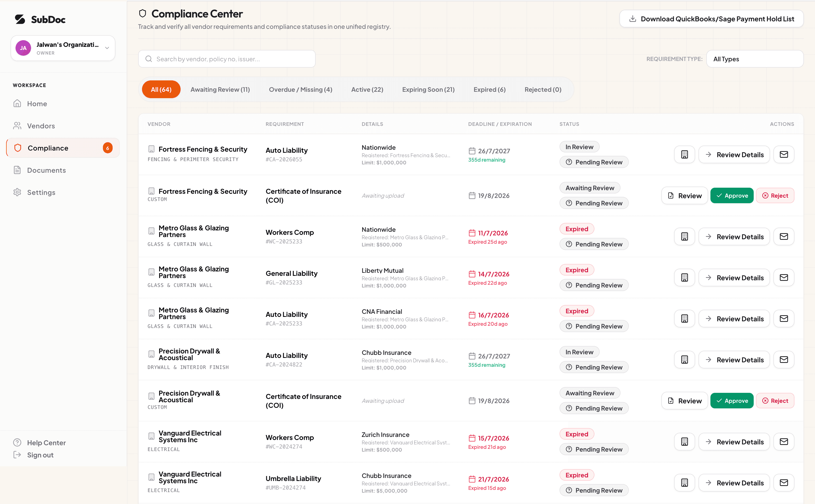
Task: Click building icon for Precision Drywall Auto Liability
Action: tap(684, 359)
